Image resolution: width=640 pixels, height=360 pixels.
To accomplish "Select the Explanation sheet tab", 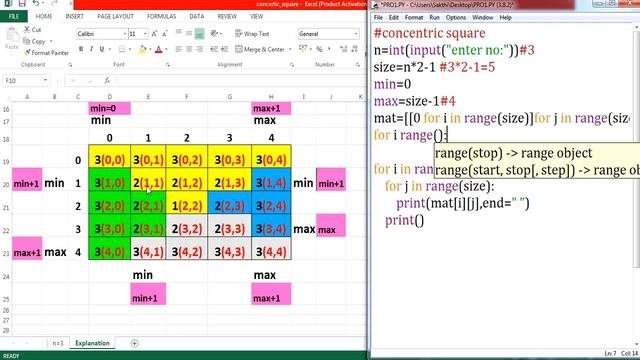I will click(92, 343).
